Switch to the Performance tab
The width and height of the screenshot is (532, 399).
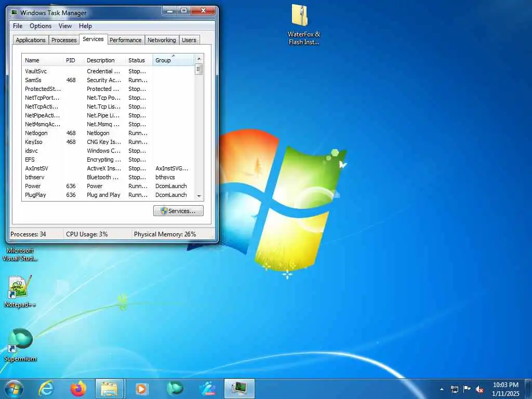126,40
